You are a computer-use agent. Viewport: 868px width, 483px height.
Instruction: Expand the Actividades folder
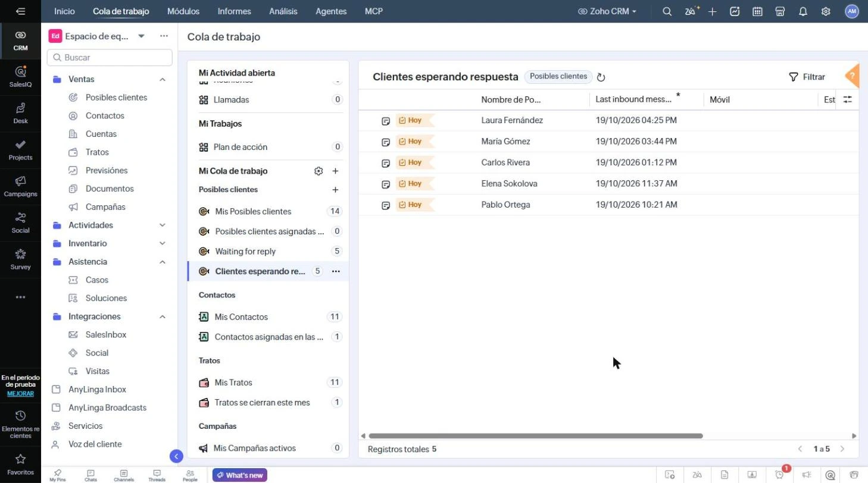tap(162, 225)
